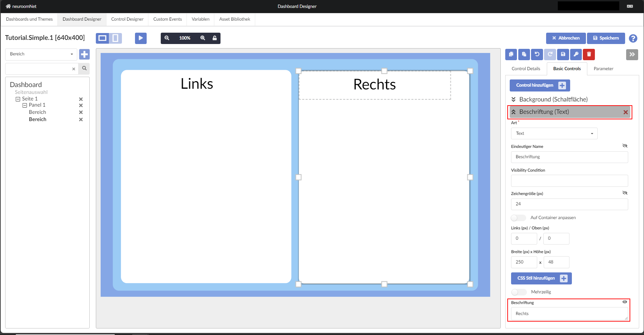Toggle eye icon next to Zeichengröße
Screen dimensions: 644x335
(624, 193)
